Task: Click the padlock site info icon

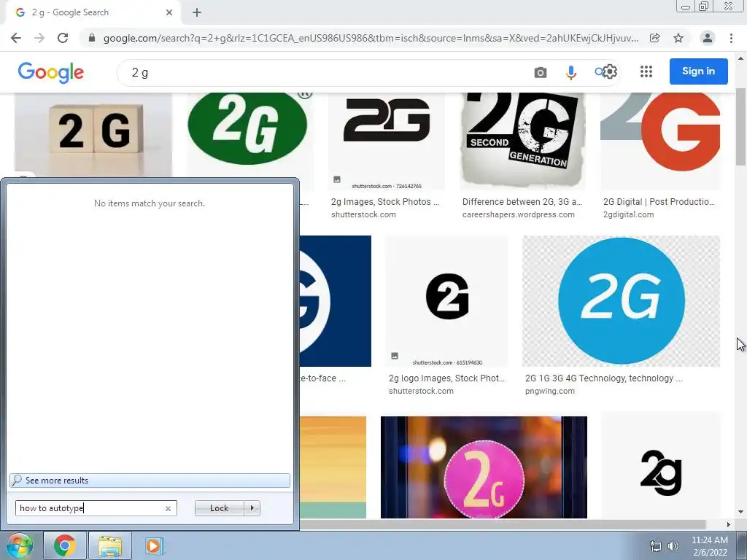Action: coord(92,38)
